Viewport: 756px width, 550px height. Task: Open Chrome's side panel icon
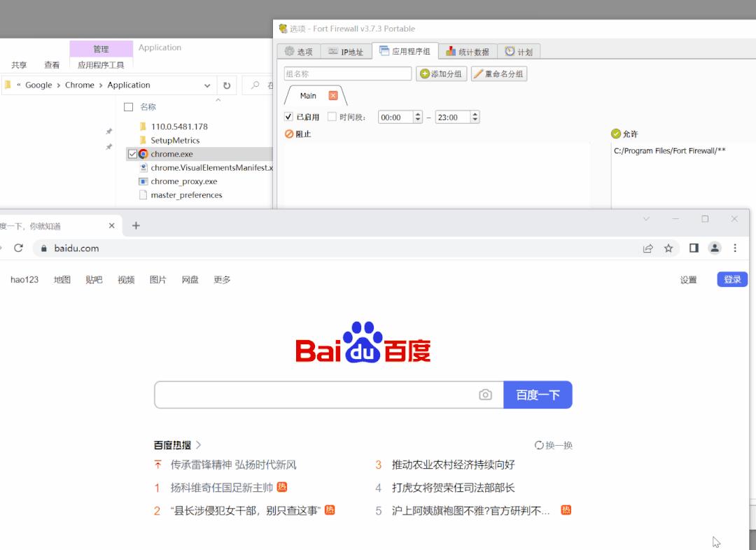(x=692, y=248)
